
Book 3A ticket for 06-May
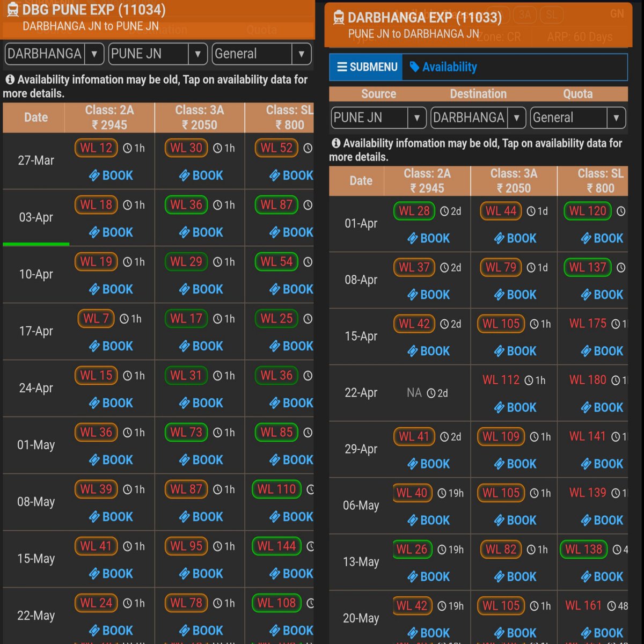click(515, 520)
